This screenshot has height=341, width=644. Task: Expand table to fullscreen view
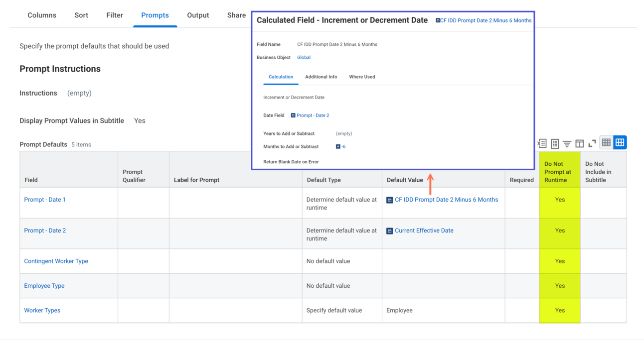click(592, 143)
